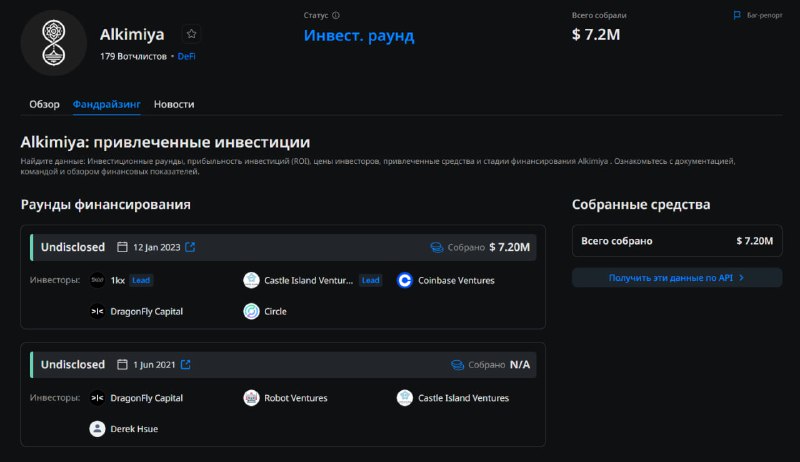
Task: Open the Robot Ventures investor page
Action: 295,398
